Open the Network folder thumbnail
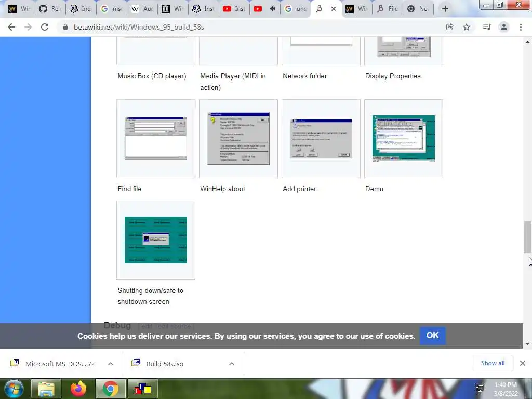The height and width of the screenshot is (399, 532). coord(321,51)
